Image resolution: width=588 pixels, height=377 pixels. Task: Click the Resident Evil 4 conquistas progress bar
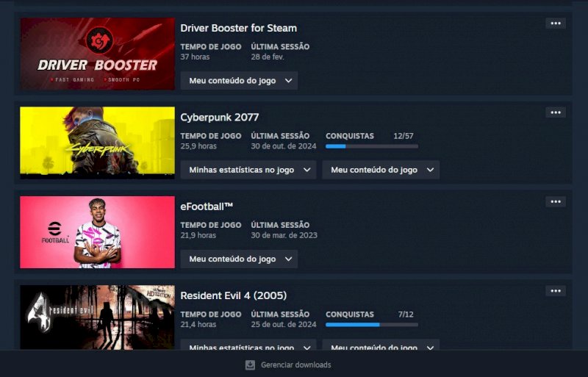[372, 325]
